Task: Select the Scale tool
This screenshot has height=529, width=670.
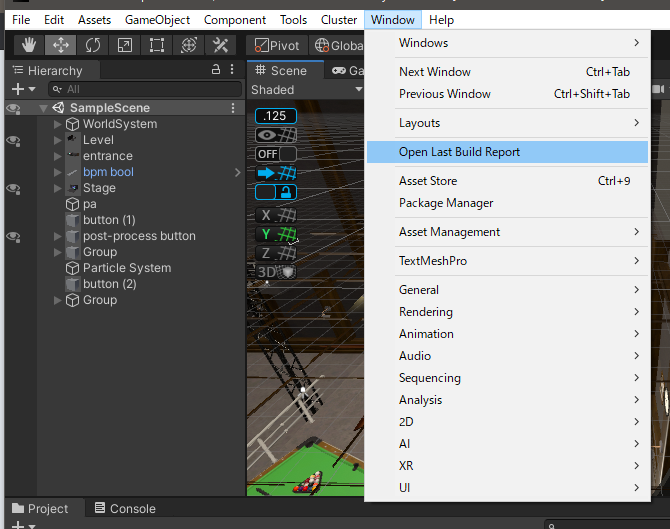Action: [x=125, y=45]
